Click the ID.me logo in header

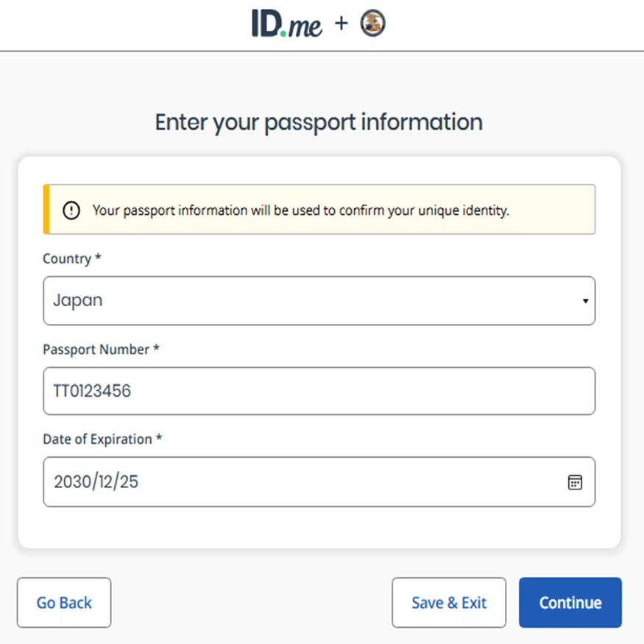point(286,24)
